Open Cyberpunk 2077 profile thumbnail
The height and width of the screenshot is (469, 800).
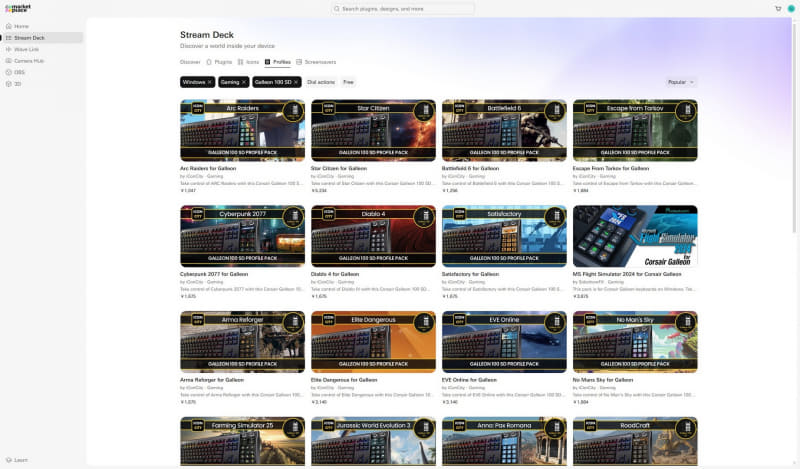click(242, 236)
